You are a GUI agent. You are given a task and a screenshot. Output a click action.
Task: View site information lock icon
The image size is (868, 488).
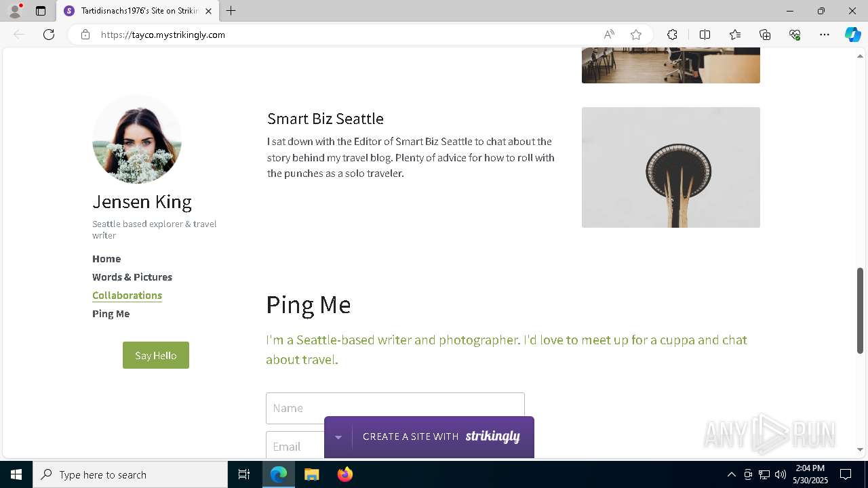(85, 35)
